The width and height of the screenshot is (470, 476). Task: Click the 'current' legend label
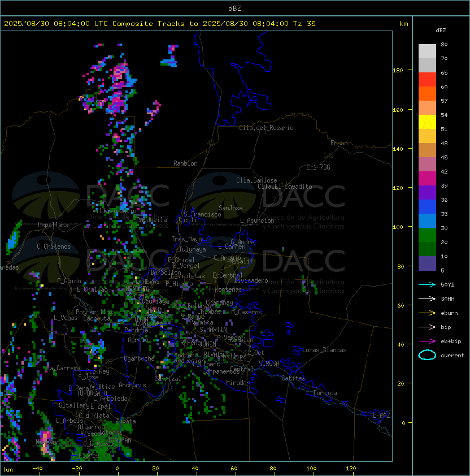click(x=452, y=355)
